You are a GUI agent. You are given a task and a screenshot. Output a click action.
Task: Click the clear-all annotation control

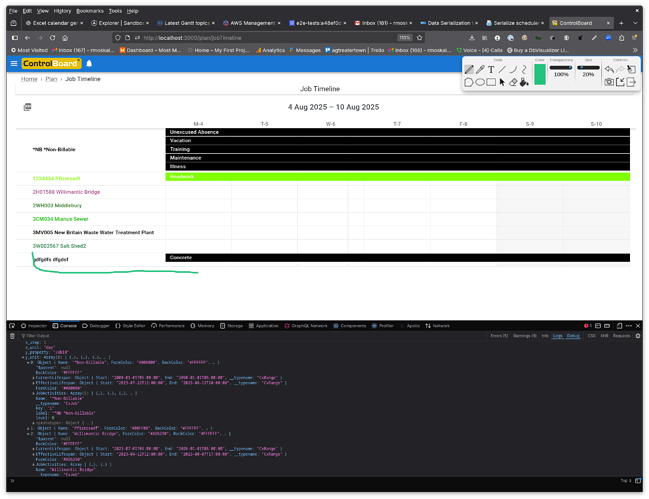tap(631, 70)
